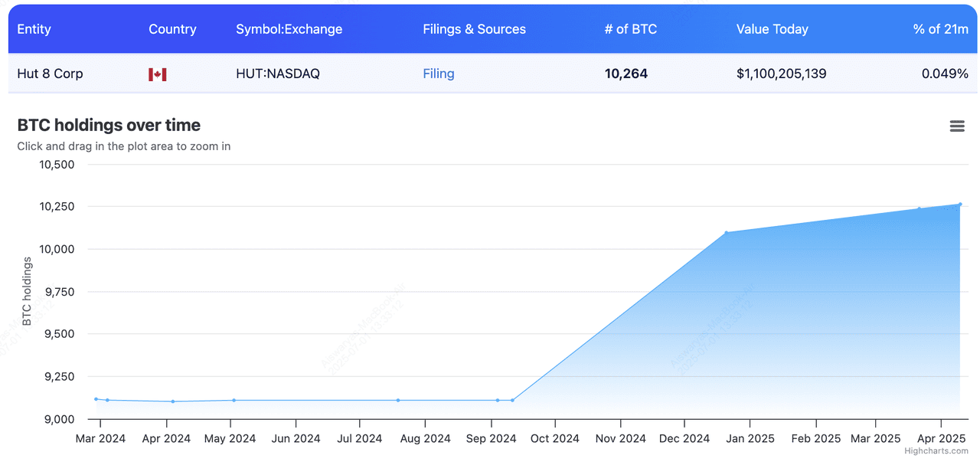The height and width of the screenshot is (462, 980).
Task: Select the chart data point above May 2024
Action: [x=234, y=400]
